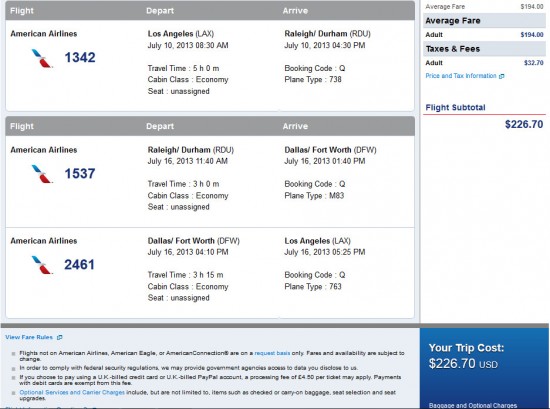This screenshot has height=409, width=550.
Task: Click the Arrive column header of the outbound flight
Action: click(x=295, y=11)
